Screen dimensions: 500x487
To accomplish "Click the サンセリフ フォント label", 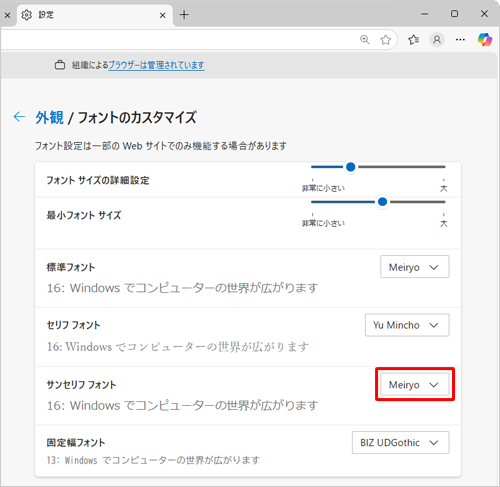I will click(x=81, y=385).
